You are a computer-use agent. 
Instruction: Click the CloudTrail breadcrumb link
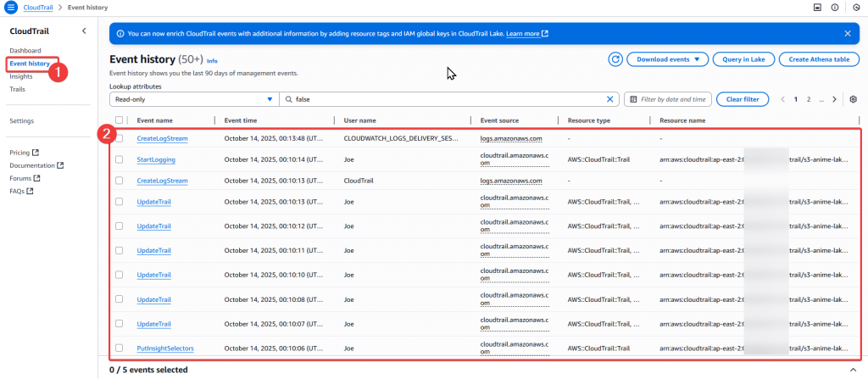(38, 8)
